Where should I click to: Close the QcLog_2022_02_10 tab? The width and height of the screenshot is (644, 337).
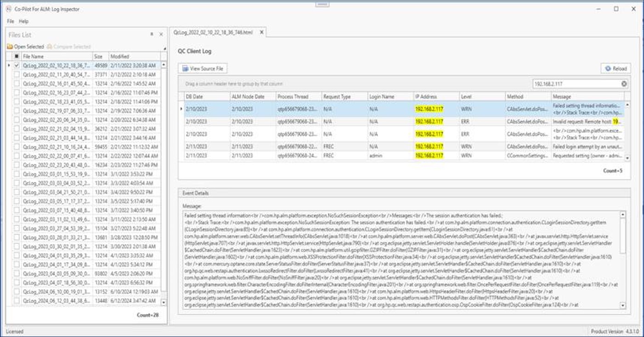pos(261,33)
